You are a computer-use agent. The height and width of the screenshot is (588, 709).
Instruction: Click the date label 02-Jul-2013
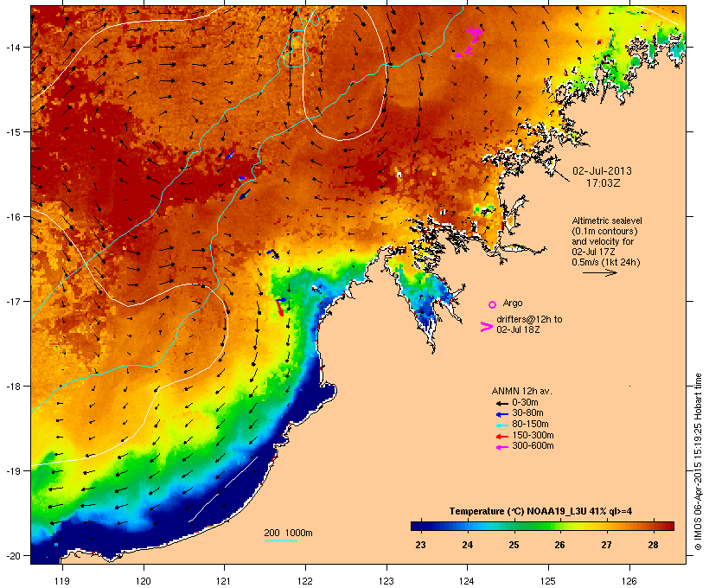tap(602, 171)
